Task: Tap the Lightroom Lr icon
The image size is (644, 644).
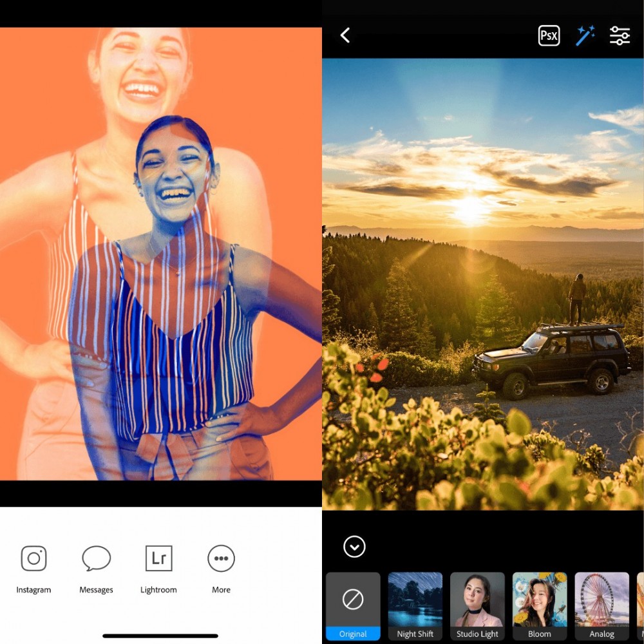Action: point(158,558)
